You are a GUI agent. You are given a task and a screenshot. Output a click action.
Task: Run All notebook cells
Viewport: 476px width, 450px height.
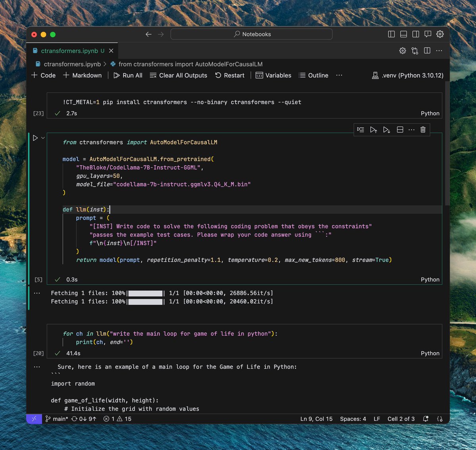pos(128,75)
